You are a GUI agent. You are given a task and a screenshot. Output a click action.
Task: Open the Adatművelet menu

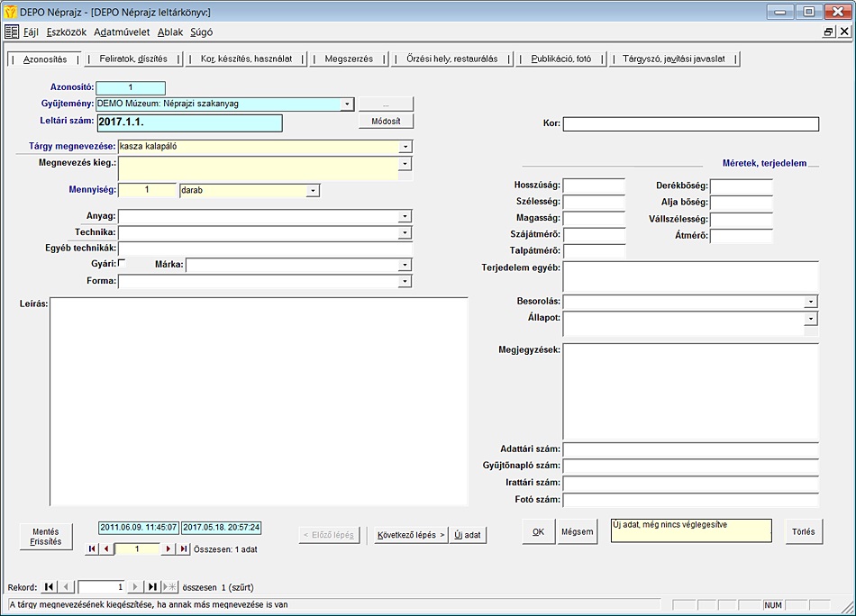(x=122, y=32)
